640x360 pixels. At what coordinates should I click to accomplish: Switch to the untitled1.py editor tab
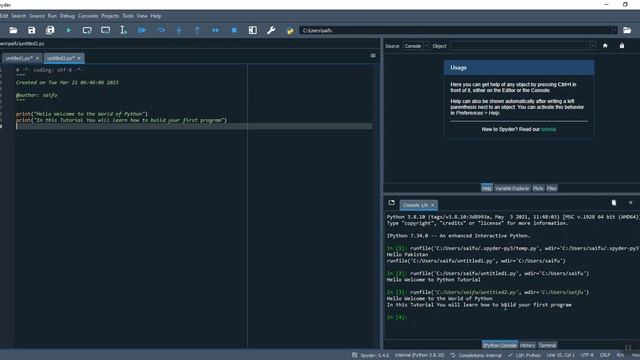coord(19,58)
